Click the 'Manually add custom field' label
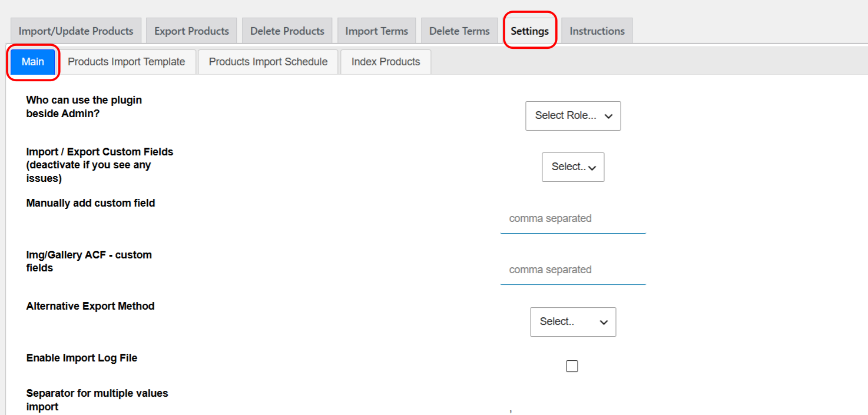Image resolution: width=868 pixels, height=415 pixels. 91,203
